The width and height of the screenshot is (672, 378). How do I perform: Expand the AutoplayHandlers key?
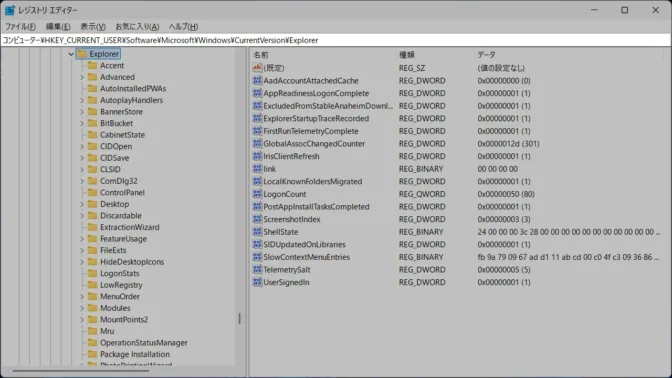pos(82,100)
